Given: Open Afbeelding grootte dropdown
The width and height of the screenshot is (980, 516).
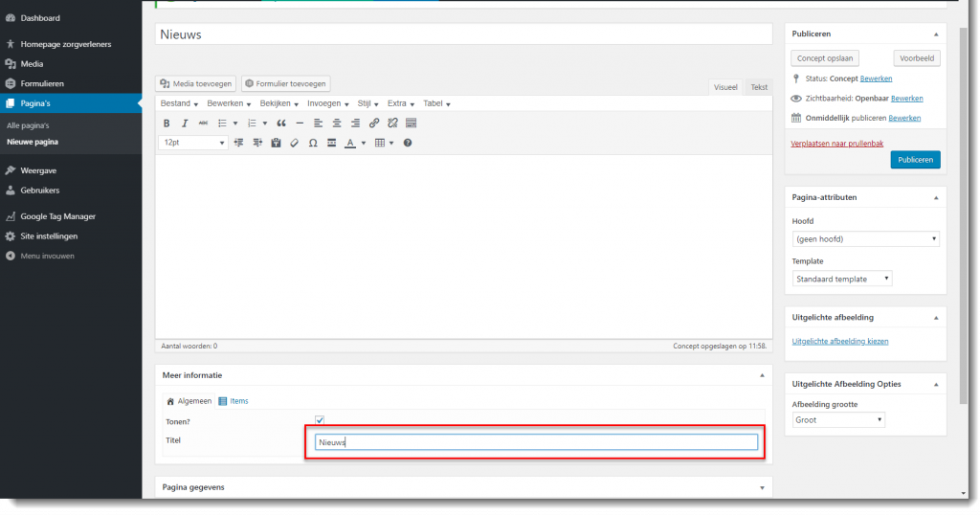Looking at the screenshot, I should (838, 419).
